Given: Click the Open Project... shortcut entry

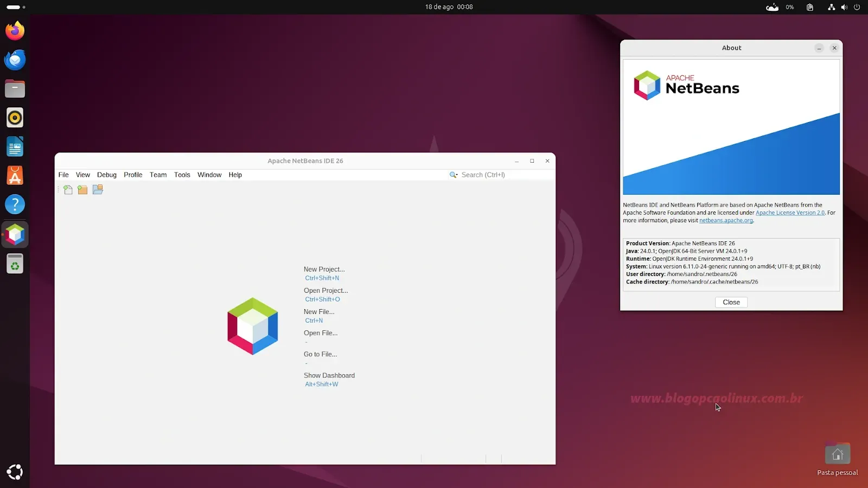Looking at the screenshot, I should point(326,290).
